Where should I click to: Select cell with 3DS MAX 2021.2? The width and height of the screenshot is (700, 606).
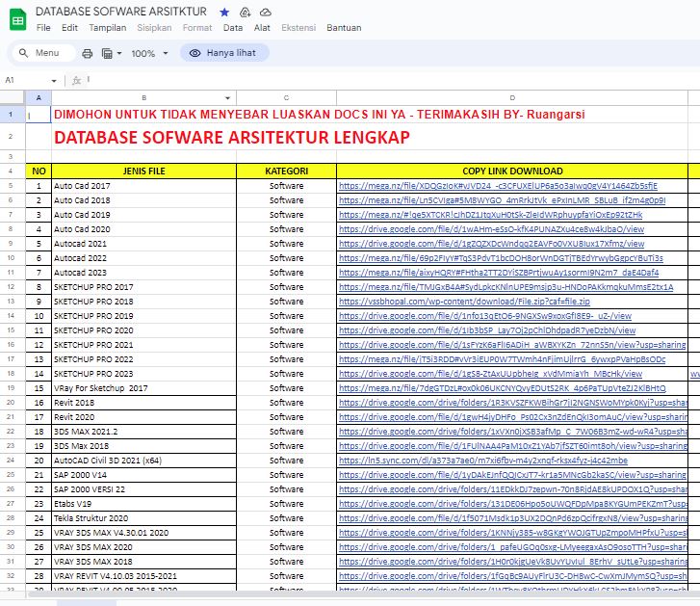click(x=143, y=432)
